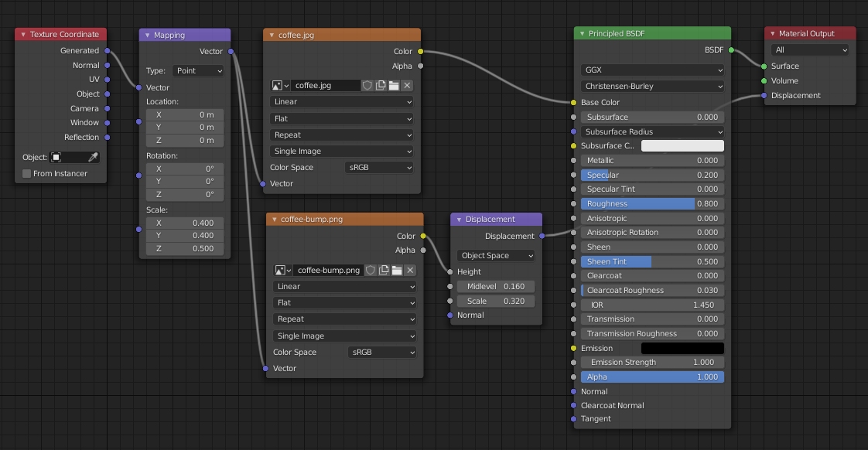The height and width of the screenshot is (450, 868).
Task: Open coffee-bump.png Linear interpolation dropdown
Action: [345, 286]
